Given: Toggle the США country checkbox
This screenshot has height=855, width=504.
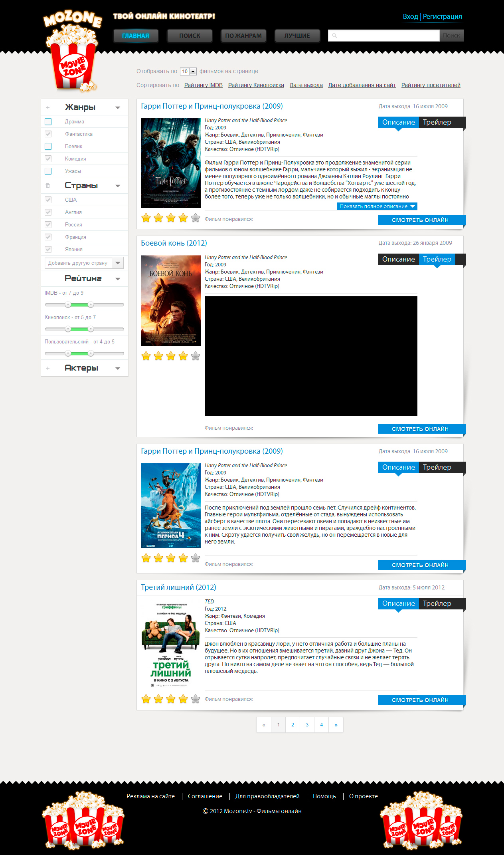Looking at the screenshot, I should [x=48, y=200].
